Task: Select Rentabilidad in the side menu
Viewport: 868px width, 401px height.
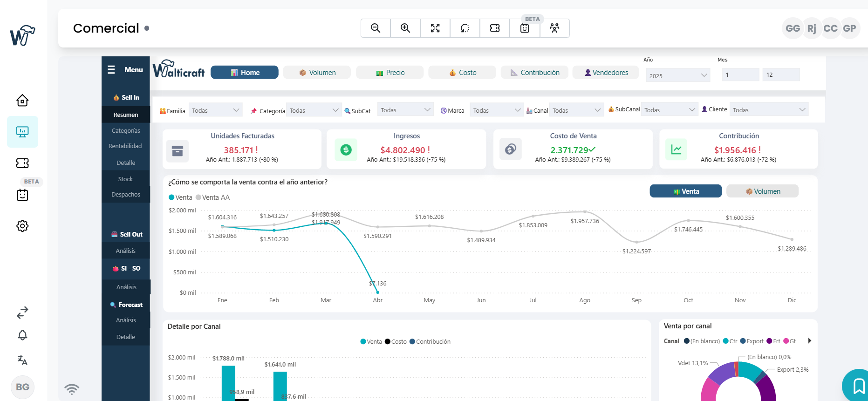Action: click(x=125, y=146)
